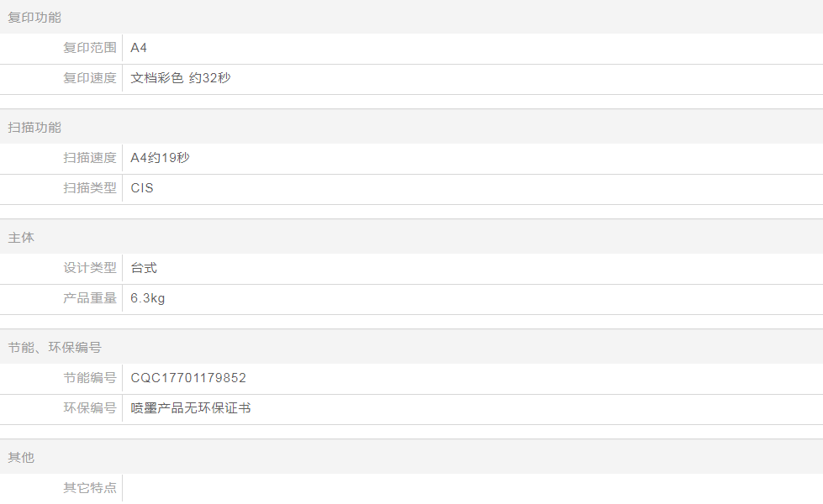Click the 产品重量 row label
Viewport: 823px width, 504px height.
pyautogui.click(x=90, y=298)
